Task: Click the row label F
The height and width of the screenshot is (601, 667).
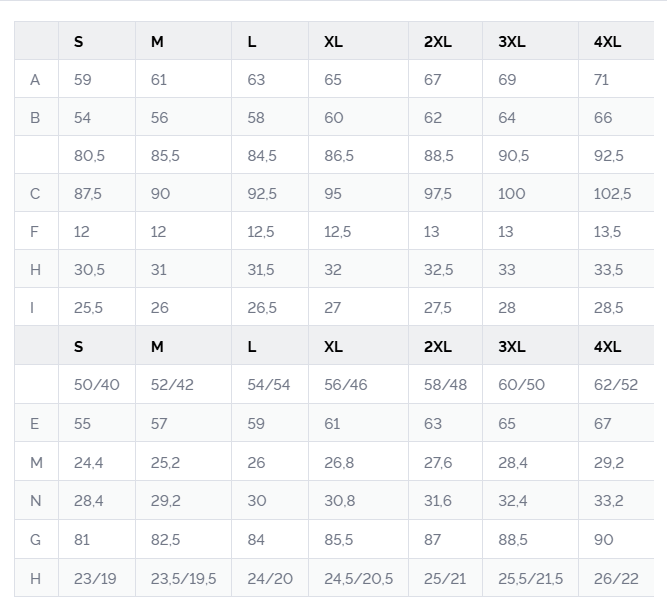Action: (x=36, y=232)
